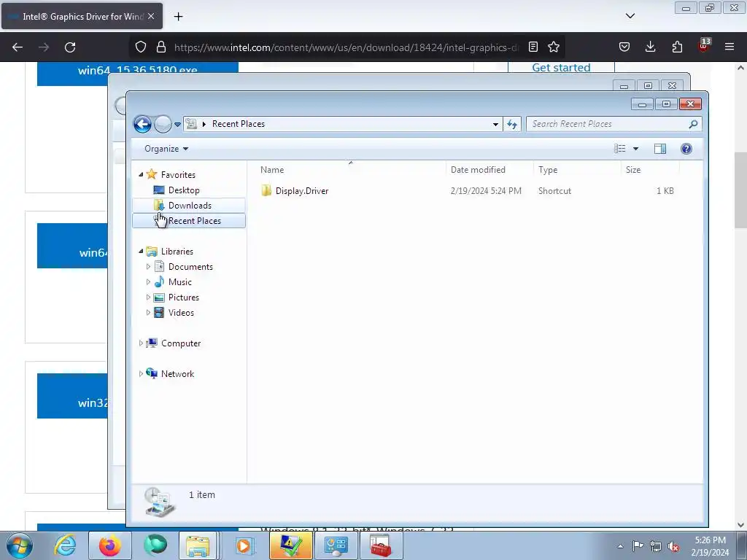The height and width of the screenshot is (560, 747).
Task: Reload the Intel page in Firefox
Action: coord(70,47)
